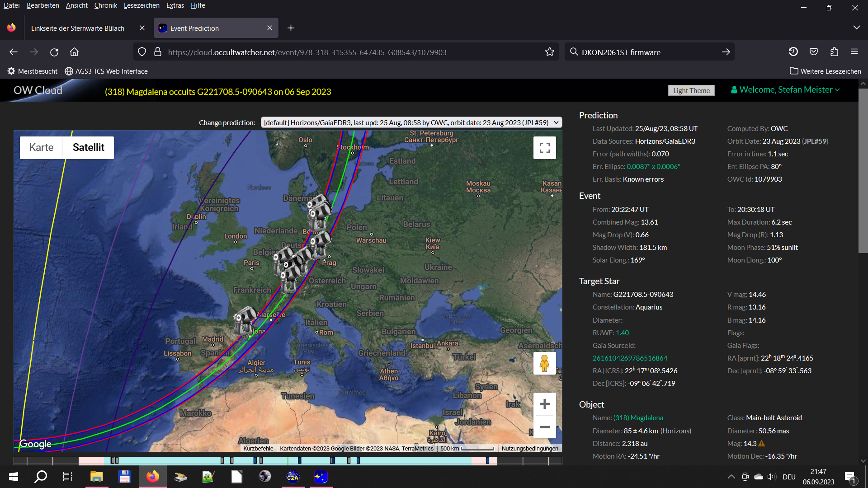This screenshot has height=488, width=868.
Task: Switch the map to Satellit view
Action: (x=88, y=147)
